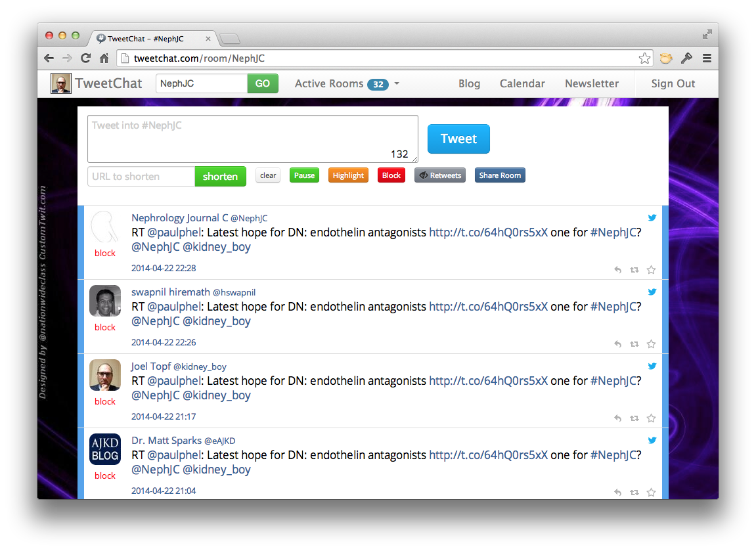Toggle the Retweets visibility button
Screen dimensions: 756x551
439,175
